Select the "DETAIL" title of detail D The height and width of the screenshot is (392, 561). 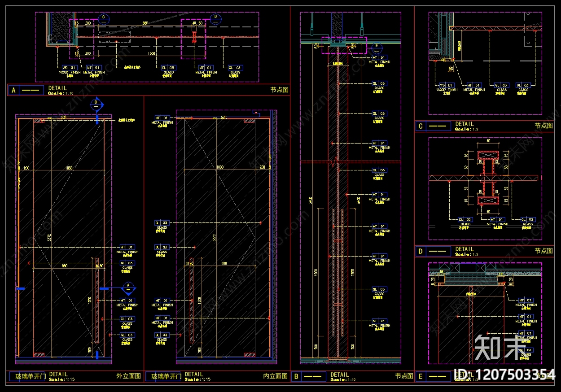pos(465,249)
